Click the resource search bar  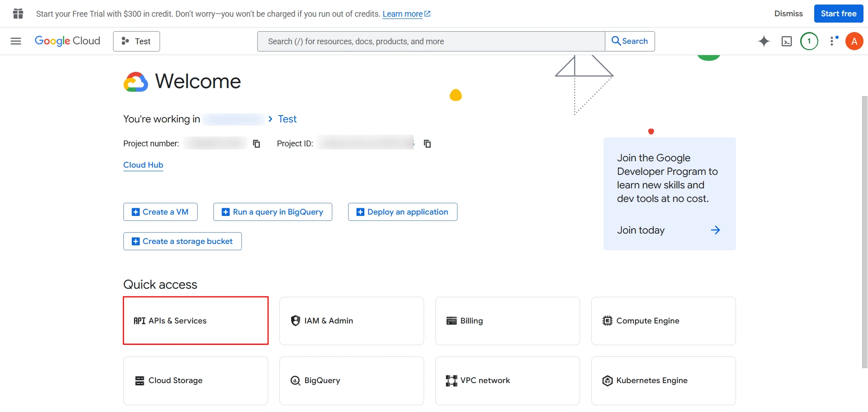click(x=429, y=41)
